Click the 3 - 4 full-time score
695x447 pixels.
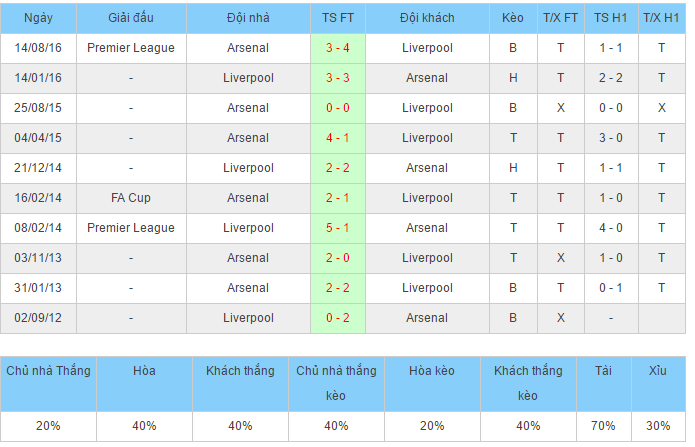click(x=337, y=48)
